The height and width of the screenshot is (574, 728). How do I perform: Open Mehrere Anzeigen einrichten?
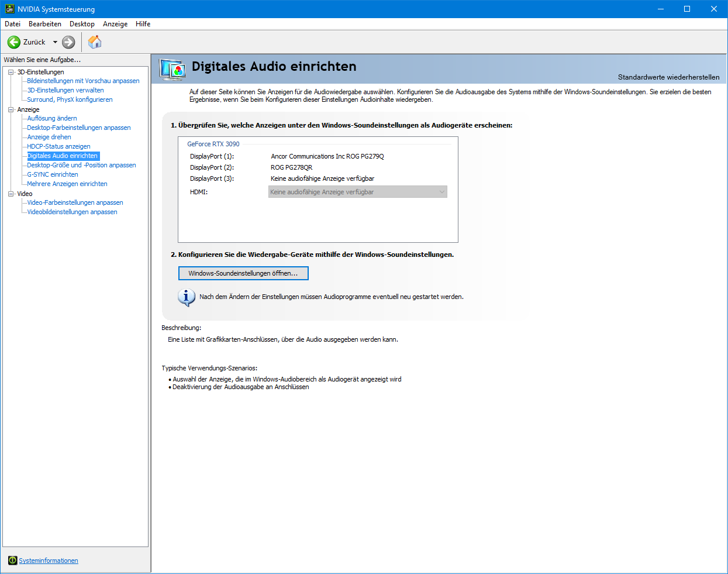pyautogui.click(x=67, y=184)
